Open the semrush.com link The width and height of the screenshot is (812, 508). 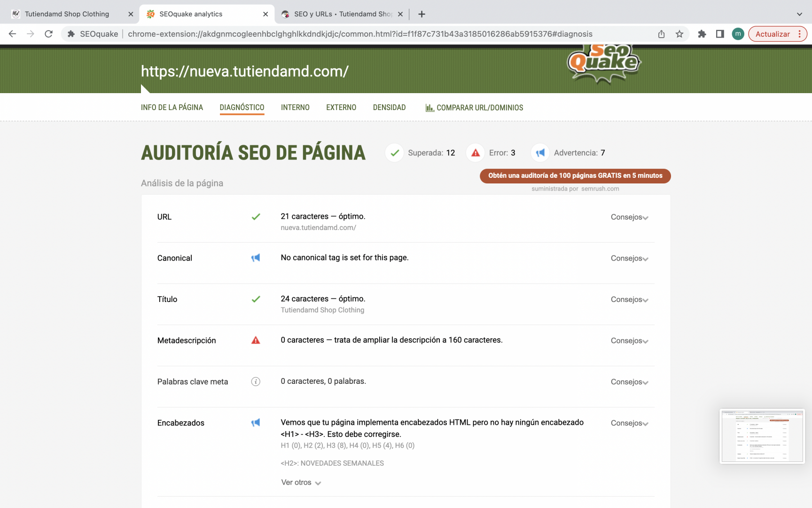point(600,189)
